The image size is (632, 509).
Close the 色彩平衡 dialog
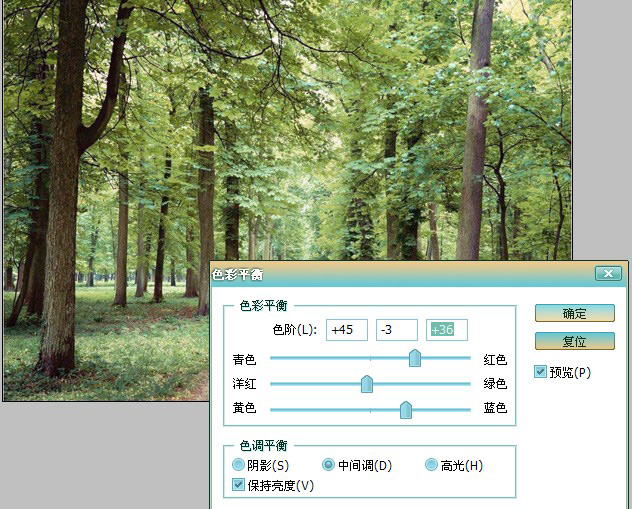(608, 274)
